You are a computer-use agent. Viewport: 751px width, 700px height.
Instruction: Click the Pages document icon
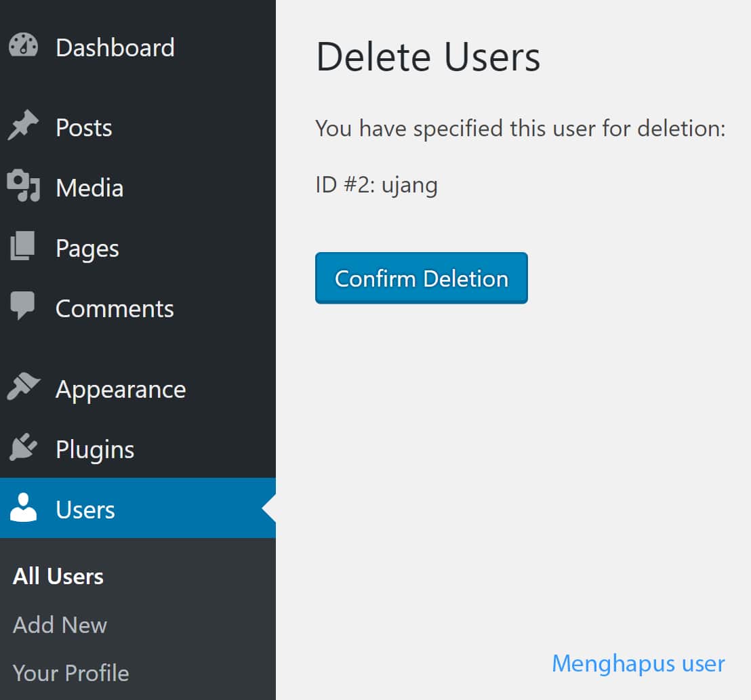[x=23, y=247]
